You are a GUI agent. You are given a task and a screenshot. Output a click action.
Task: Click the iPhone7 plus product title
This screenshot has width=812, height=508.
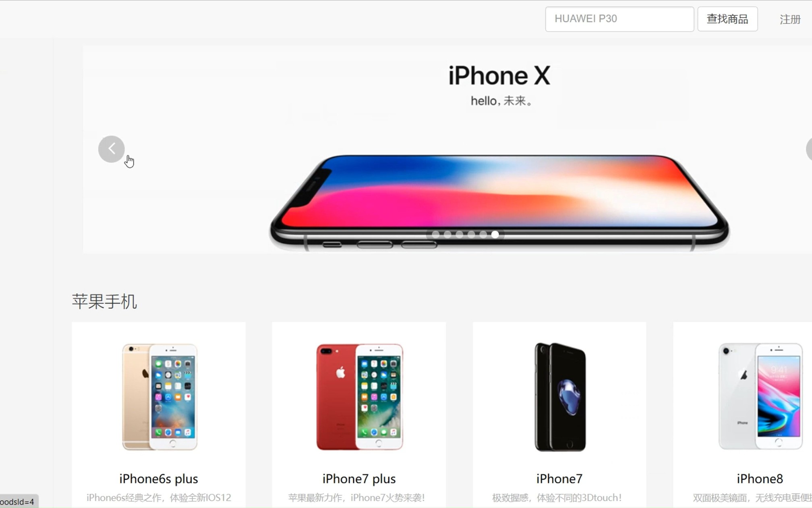[359, 479]
